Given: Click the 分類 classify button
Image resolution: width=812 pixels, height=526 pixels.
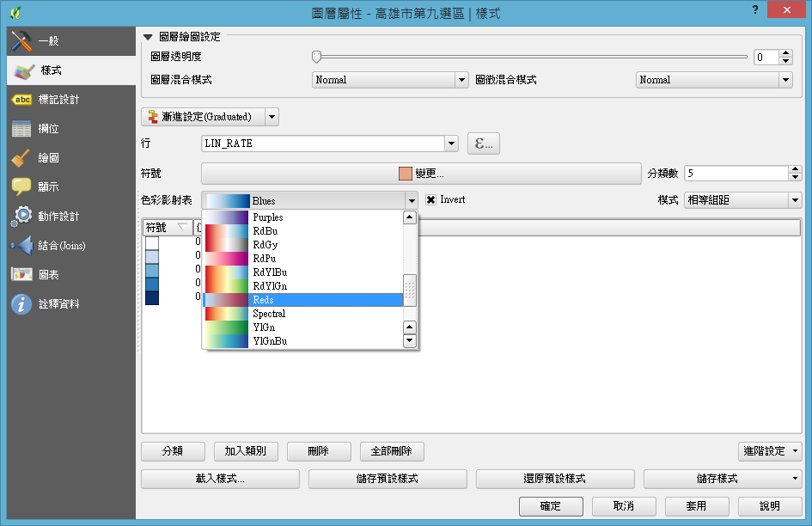Looking at the screenshot, I should [x=172, y=451].
